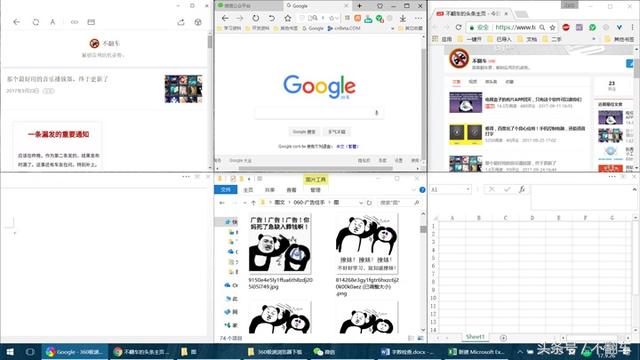Click the up-directory arrow in File Explorer
The height and width of the screenshot is (360, 640).
pos(253,202)
